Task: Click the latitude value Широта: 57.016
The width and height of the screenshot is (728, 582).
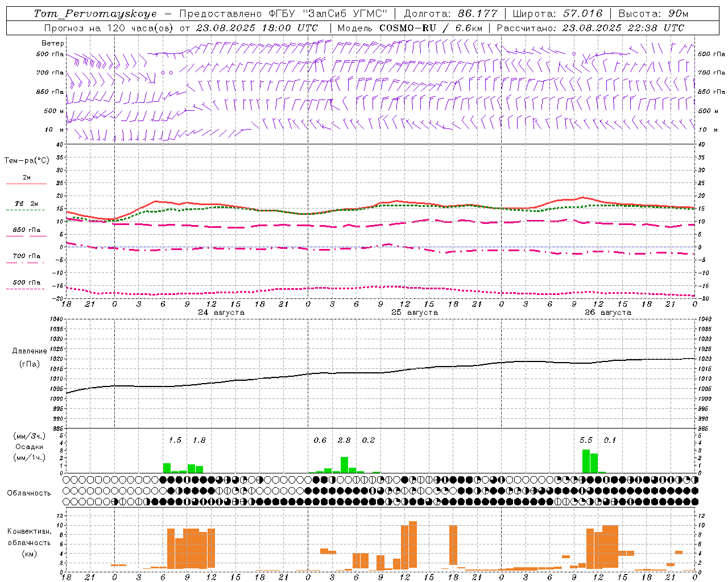Action: [x=557, y=14]
